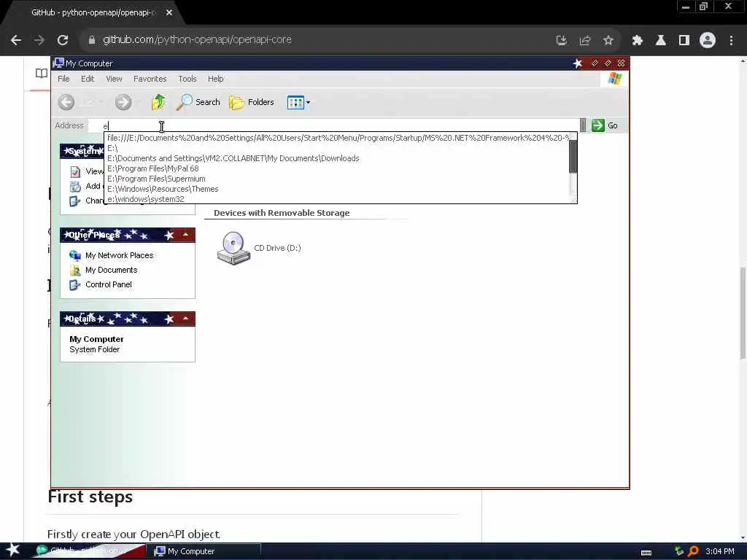
Task: Click inside the Address input field
Action: click(x=333, y=125)
